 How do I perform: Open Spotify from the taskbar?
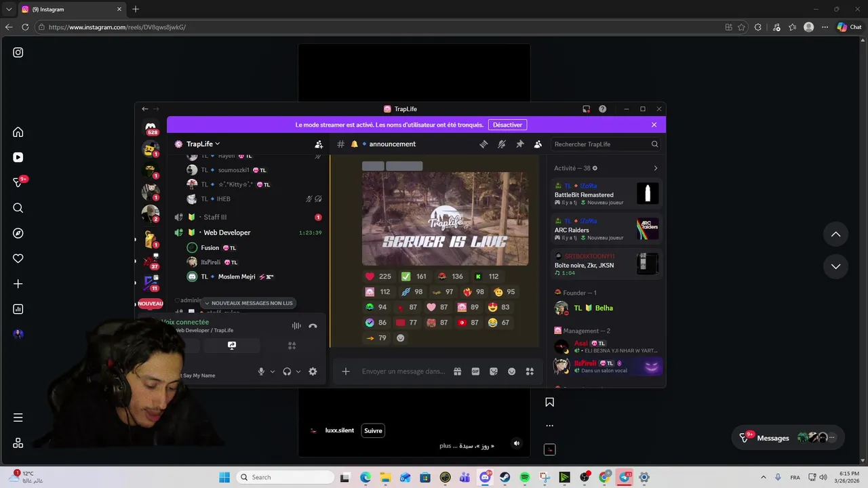525,477
